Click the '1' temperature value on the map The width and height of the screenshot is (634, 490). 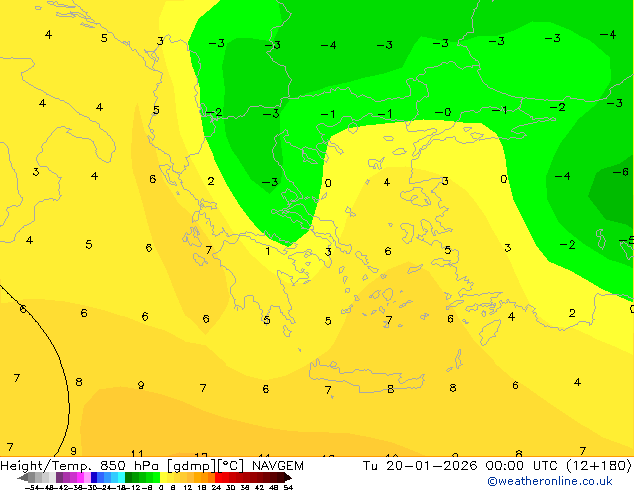pos(268,251)
